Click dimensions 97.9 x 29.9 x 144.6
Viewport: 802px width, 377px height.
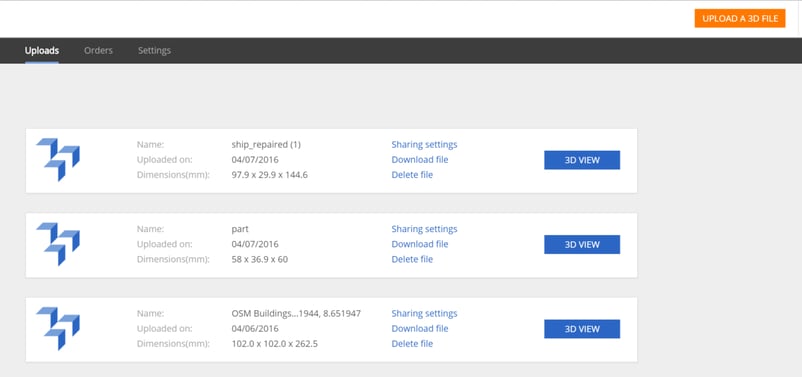270,175
